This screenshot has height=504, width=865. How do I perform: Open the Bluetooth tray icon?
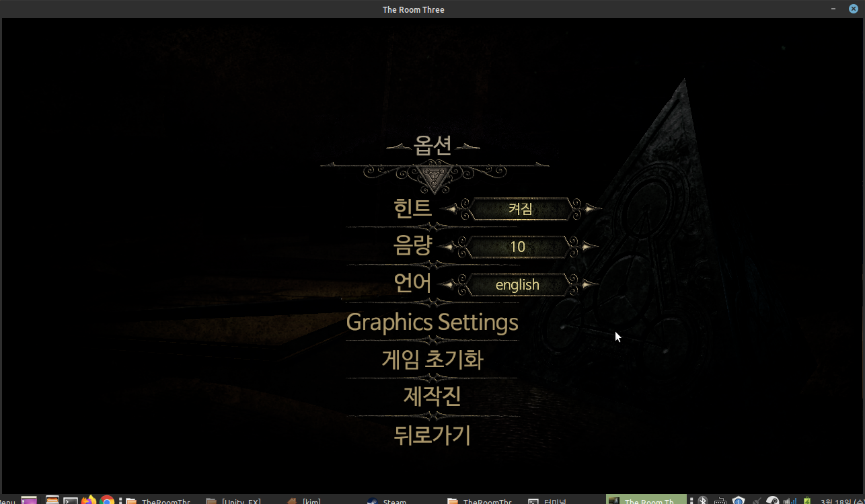(x=703, y=501)
